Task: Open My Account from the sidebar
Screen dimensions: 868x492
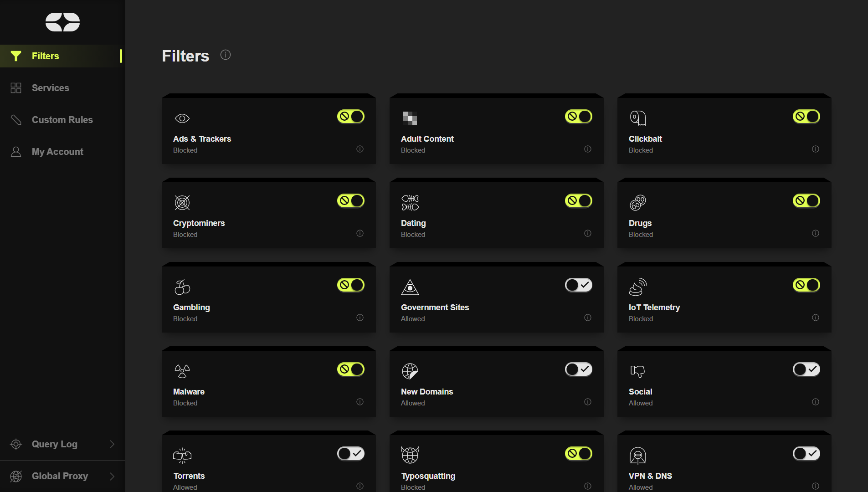Action: click(57, 151)
